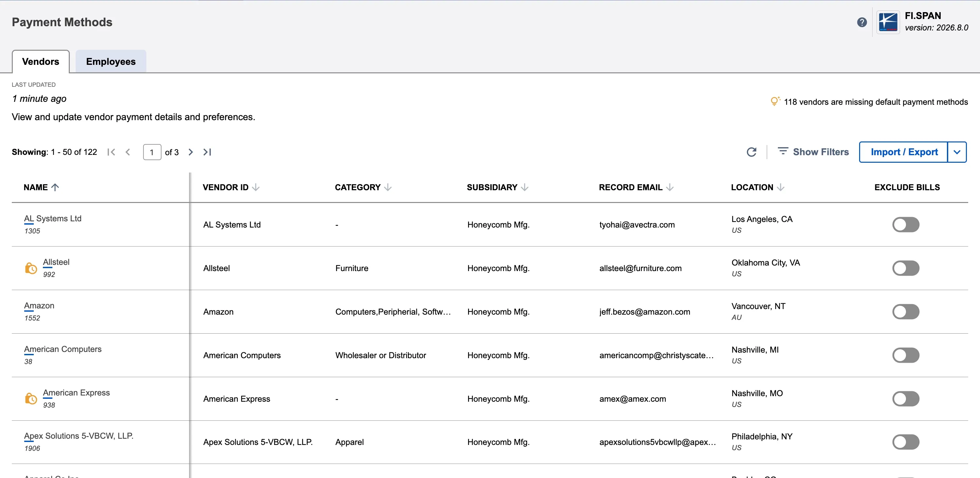The height and width of the screenshot is (478, 980).
Task: Click the Furniture category cell
Action: 351,268
